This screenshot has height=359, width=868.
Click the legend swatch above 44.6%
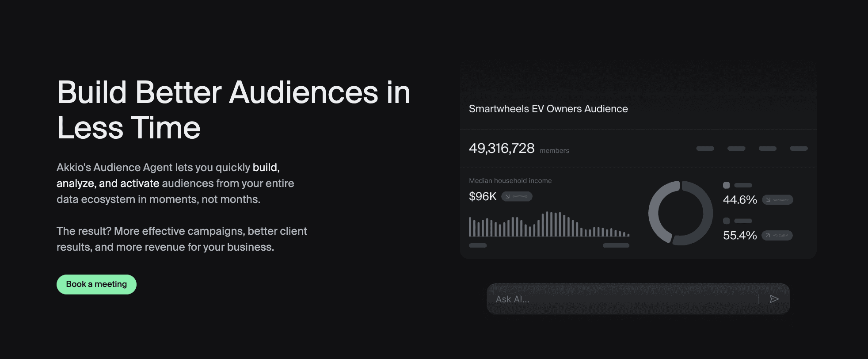point(726,185)
